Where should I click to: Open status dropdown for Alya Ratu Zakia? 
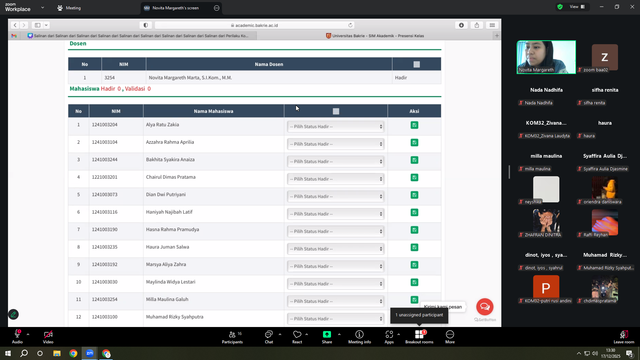click(x=336, y=127)
